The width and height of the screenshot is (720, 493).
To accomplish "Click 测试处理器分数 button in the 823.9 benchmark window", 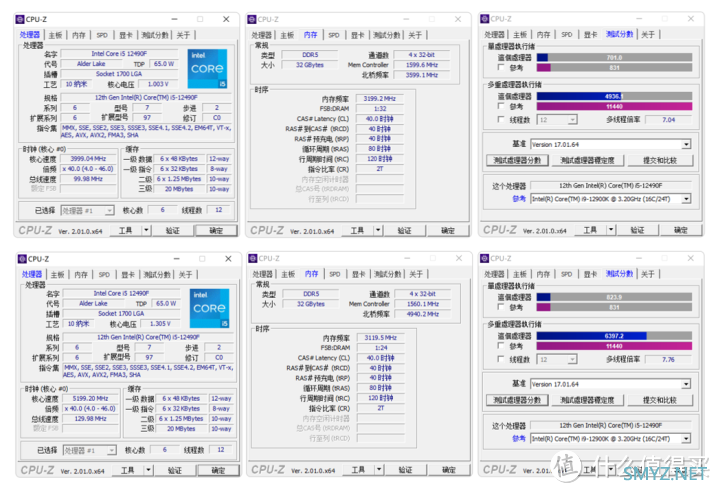I will [517, 400].
